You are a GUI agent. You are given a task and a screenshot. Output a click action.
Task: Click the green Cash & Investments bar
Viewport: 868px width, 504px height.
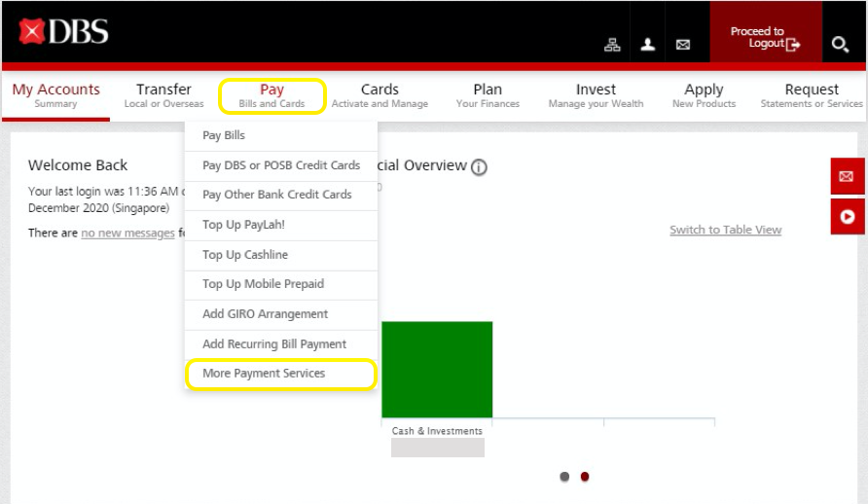[x=437, y=370]
